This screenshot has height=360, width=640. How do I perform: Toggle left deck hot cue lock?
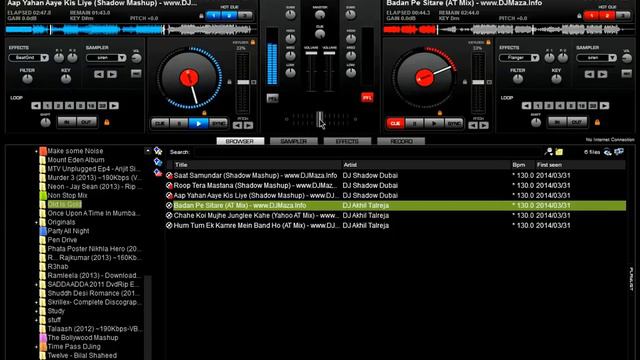(201, 16)
